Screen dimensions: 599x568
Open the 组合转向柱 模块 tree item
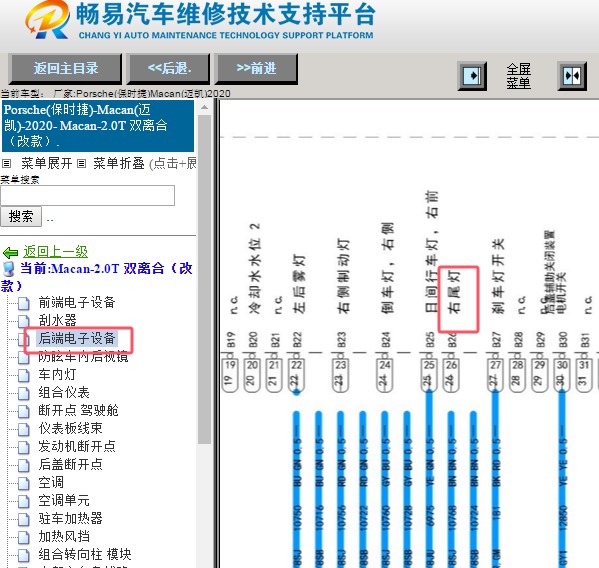click(85, 554)
